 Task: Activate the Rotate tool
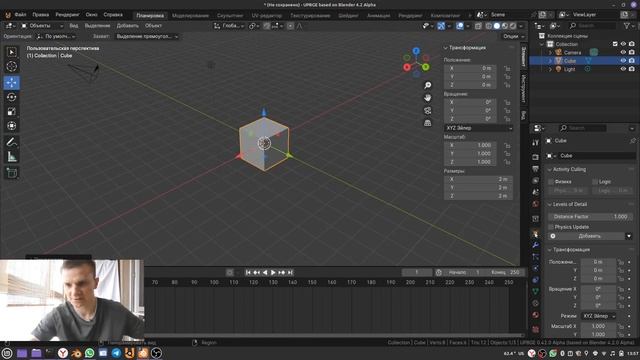(x=11, y=97)
